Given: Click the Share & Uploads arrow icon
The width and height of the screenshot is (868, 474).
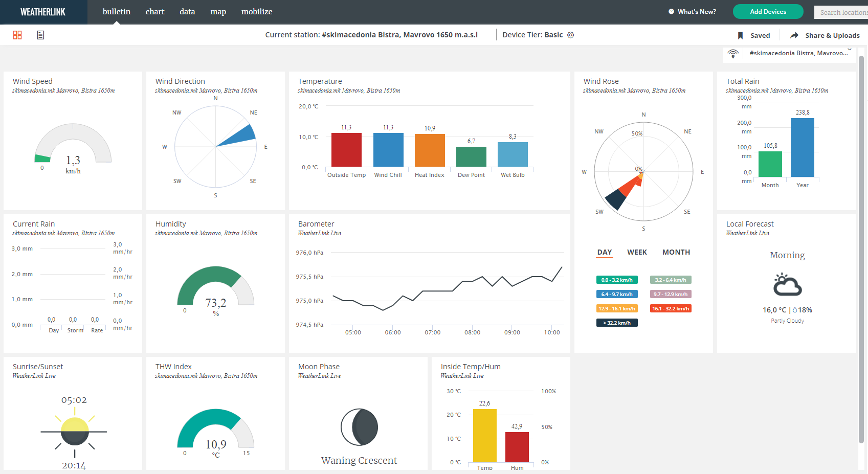Looking at the screenshot, I should 794,35.
